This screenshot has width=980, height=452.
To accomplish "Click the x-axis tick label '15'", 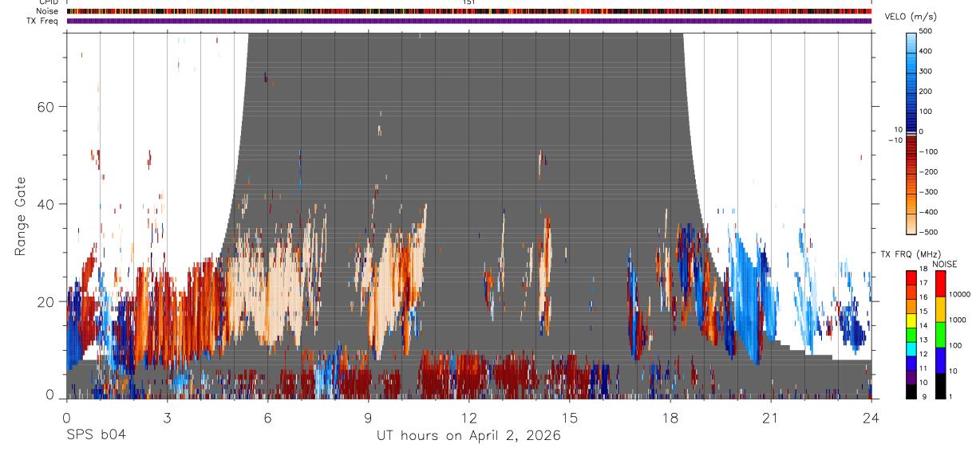I will tap(569, 419).
